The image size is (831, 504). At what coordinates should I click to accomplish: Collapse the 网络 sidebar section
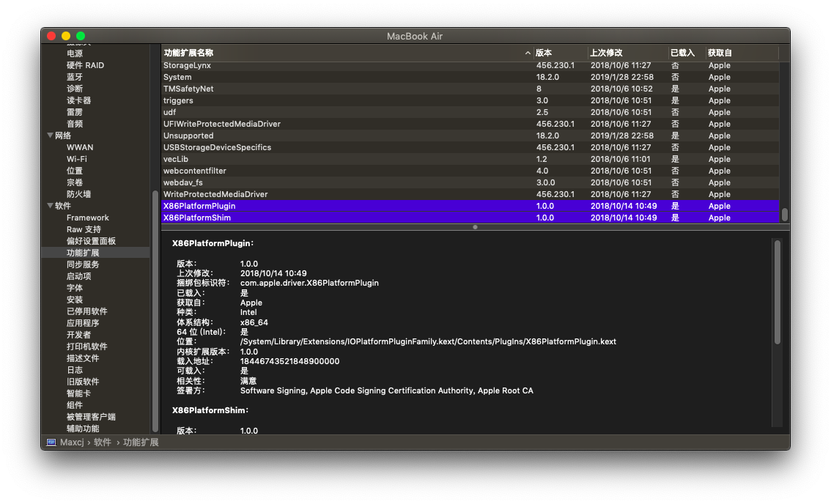click(50, 136)
